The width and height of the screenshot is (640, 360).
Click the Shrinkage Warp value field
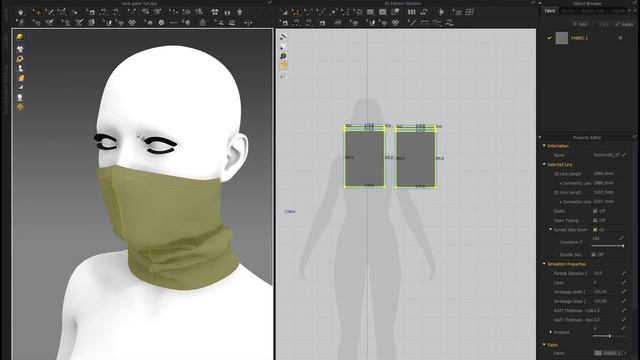pyautogui.click(x=606, y=301)
